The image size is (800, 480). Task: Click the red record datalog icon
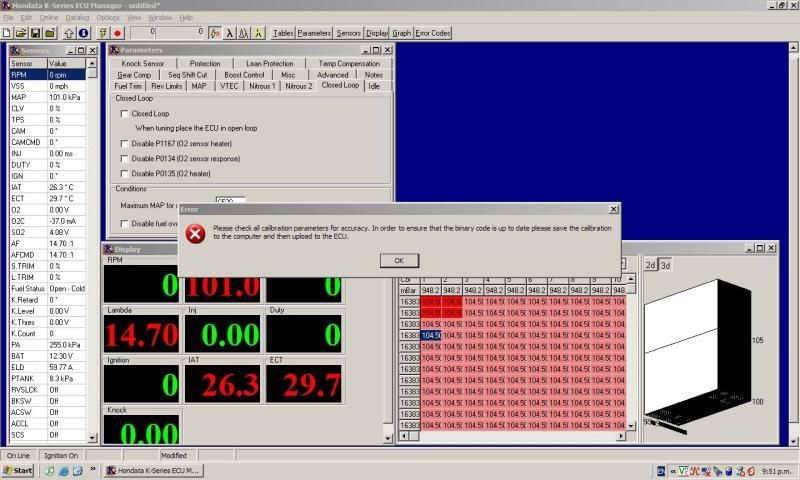(x=117, y=33)
